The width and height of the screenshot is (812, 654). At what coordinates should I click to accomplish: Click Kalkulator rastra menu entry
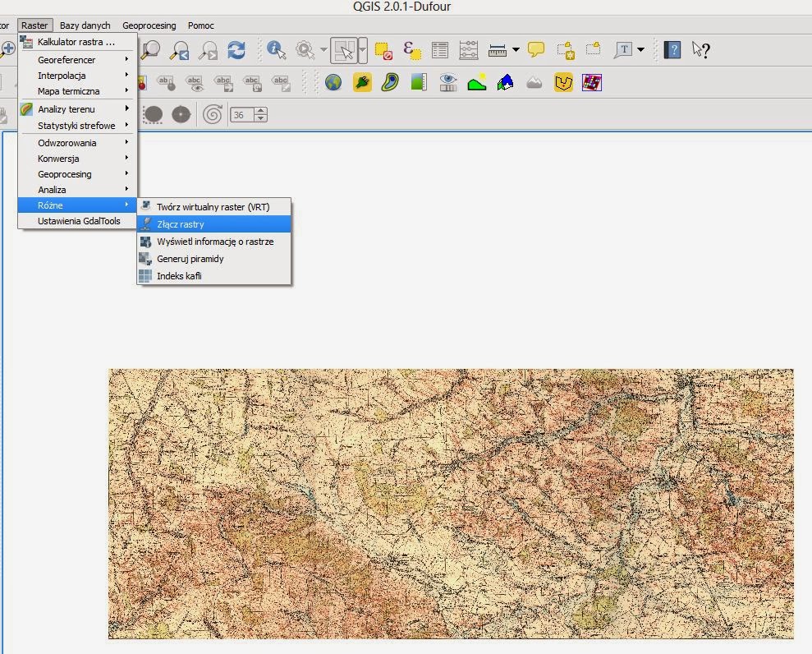76,41
